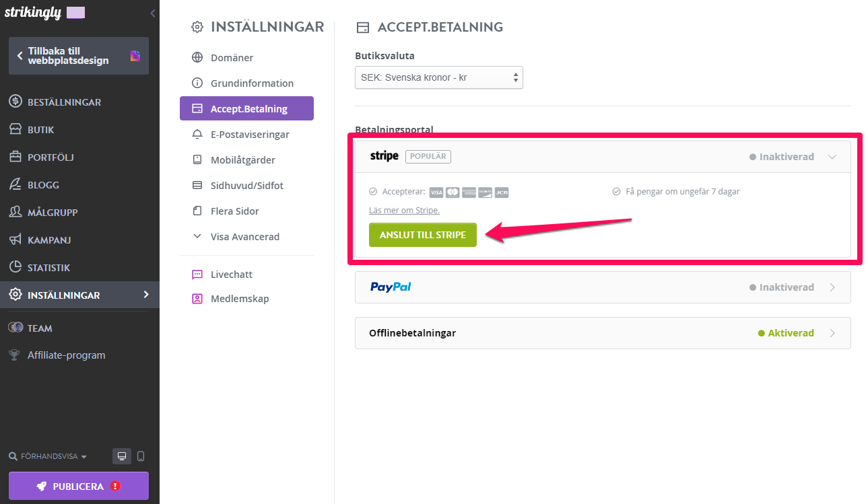Screen dimensions: 868x504
Task: Click the Mobilåtgärder phone icon
Action: [197, 160]
